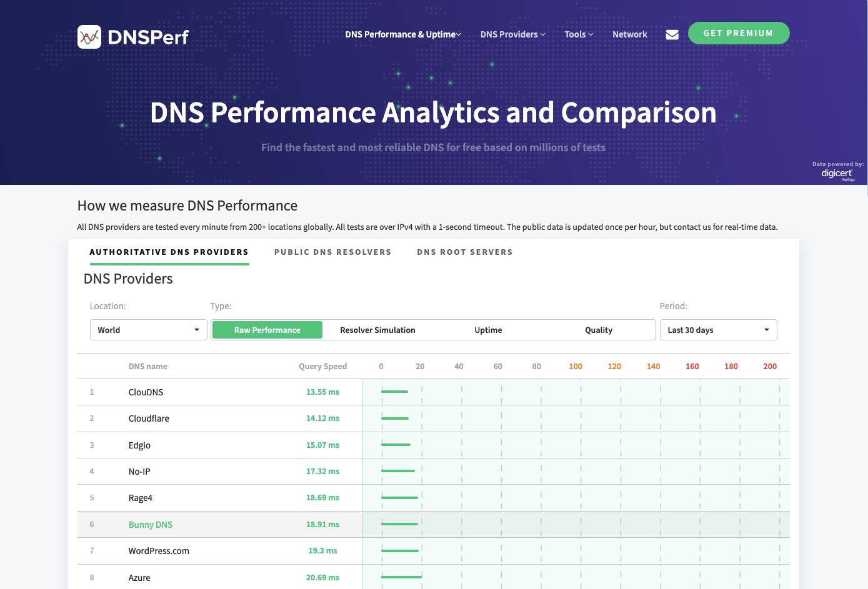Image resolution: width=868 pixels, height=589 pixels.
Task: Click the 19.3 ms value
Action: pyautogui.click(x=322, y=551)
